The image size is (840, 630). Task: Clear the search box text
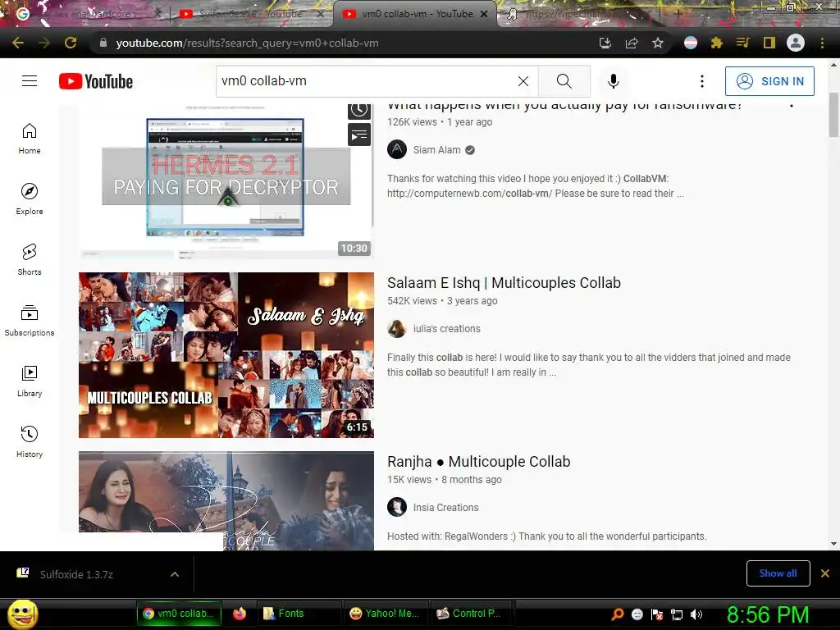pos(523,81)
